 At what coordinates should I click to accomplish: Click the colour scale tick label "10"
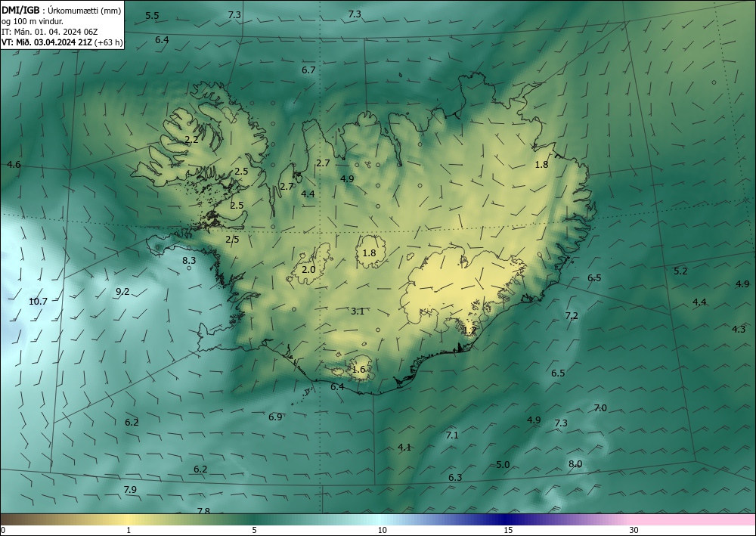[382, 530]
